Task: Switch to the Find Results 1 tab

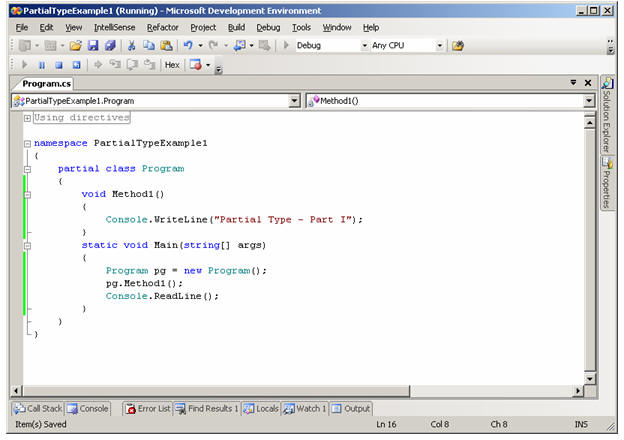Action: pyautogui.click(x=207, y=409)
